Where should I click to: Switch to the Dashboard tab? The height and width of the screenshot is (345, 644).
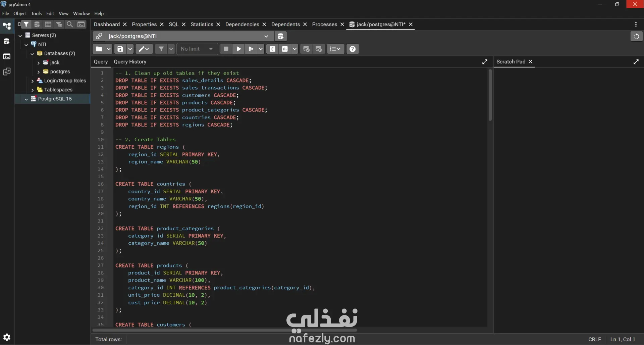107,24
